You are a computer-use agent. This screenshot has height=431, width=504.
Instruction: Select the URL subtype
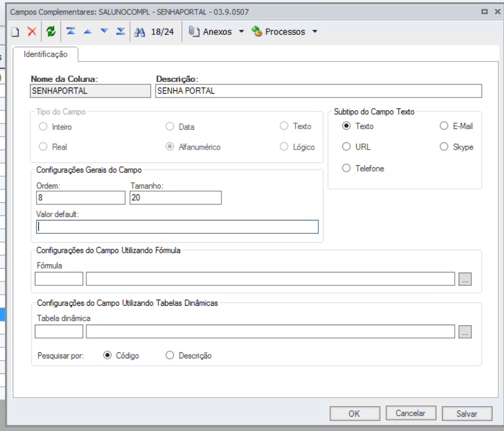point(346,147)
